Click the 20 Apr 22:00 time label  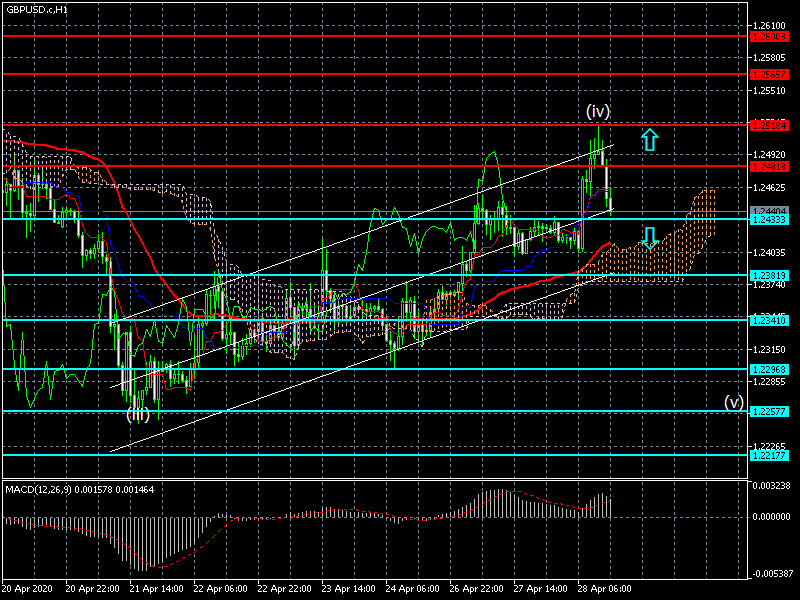93,589
